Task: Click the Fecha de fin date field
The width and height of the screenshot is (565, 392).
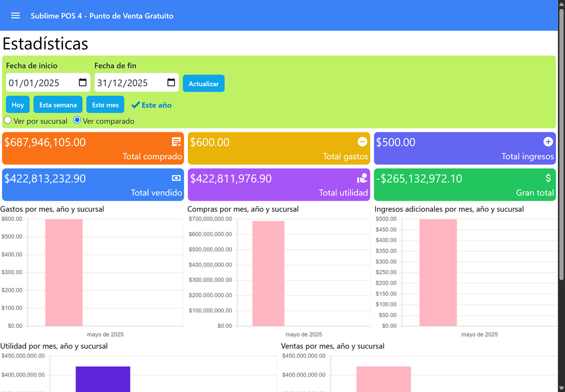Action: [137, 83]
